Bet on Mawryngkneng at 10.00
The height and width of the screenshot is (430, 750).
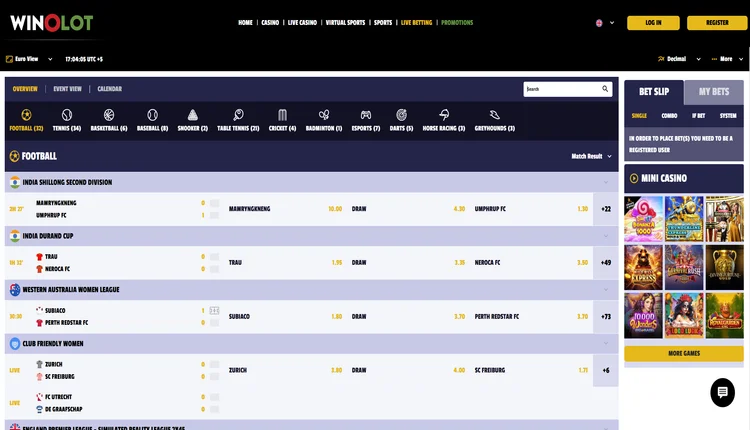286,209
